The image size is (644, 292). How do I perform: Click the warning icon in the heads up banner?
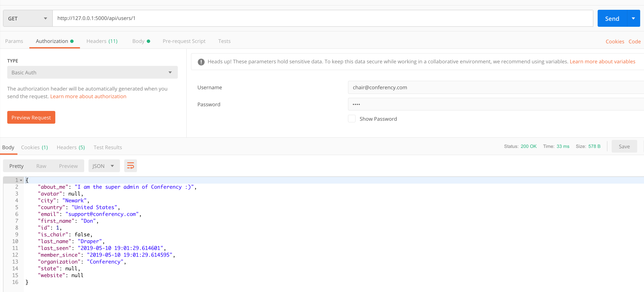201,62
